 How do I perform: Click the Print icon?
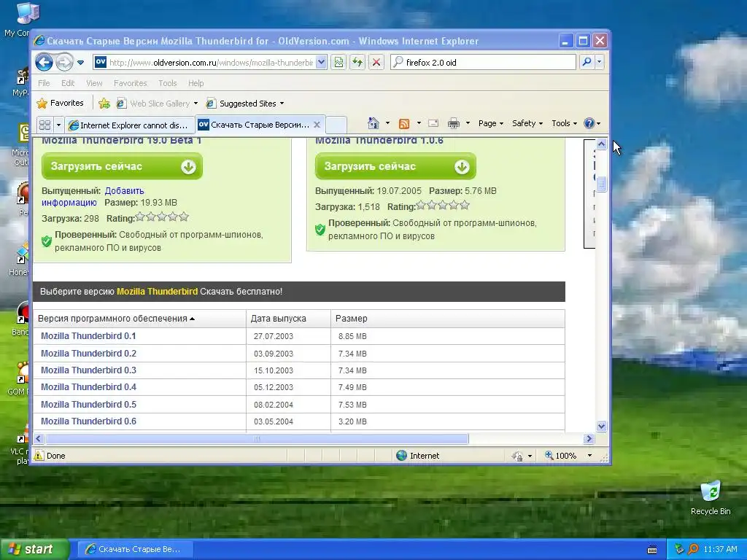pos(454,123)
